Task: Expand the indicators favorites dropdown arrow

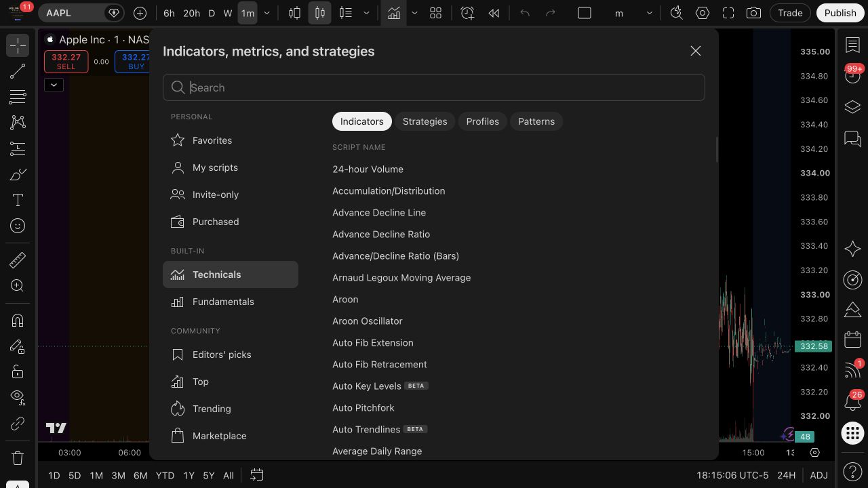Action: 414,13
